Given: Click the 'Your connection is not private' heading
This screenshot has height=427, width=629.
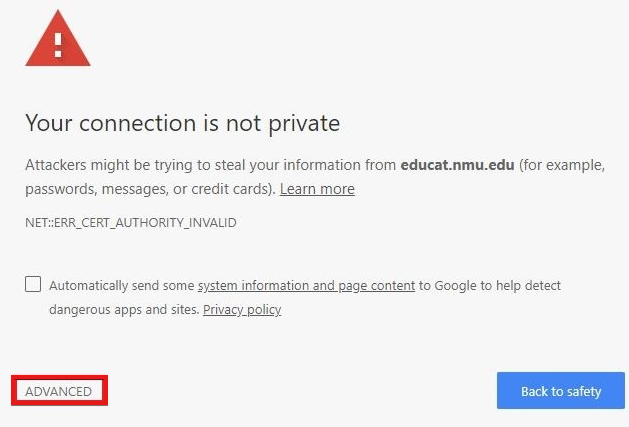Looking at the screenshot, I should (183, 123).
